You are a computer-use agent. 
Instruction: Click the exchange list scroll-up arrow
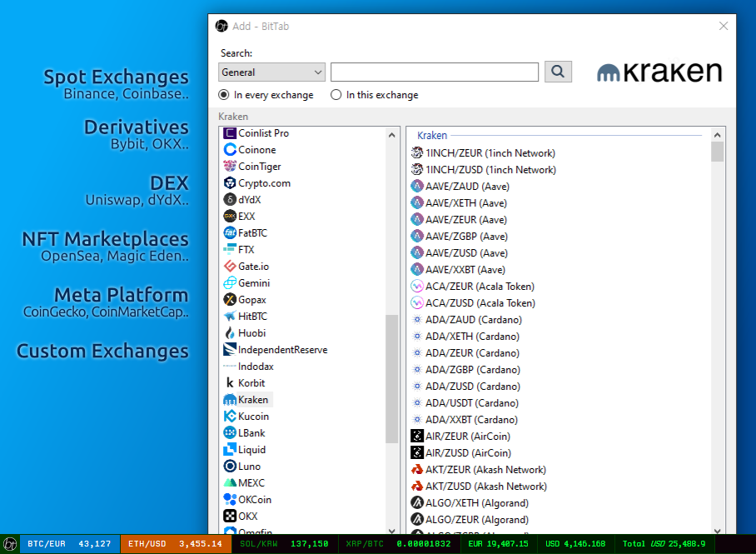click(391, 134)
